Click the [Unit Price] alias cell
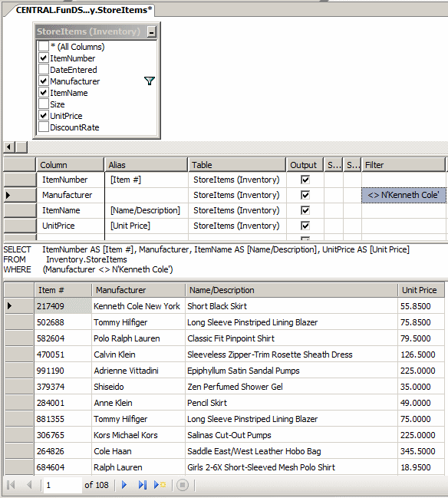 [x=146, y=226]
